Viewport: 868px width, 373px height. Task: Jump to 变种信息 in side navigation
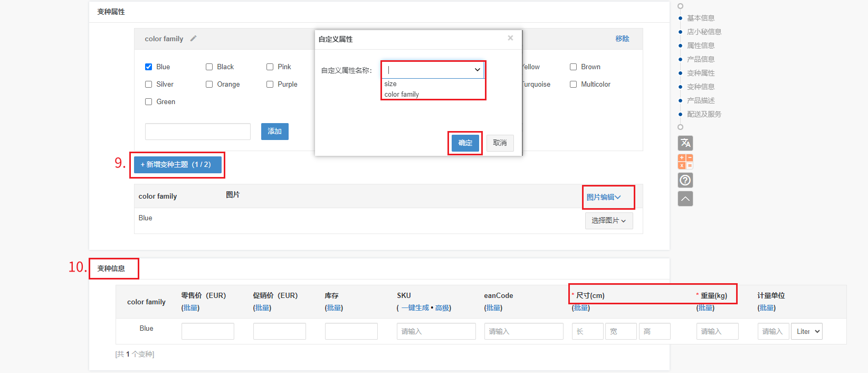[700, 87]
